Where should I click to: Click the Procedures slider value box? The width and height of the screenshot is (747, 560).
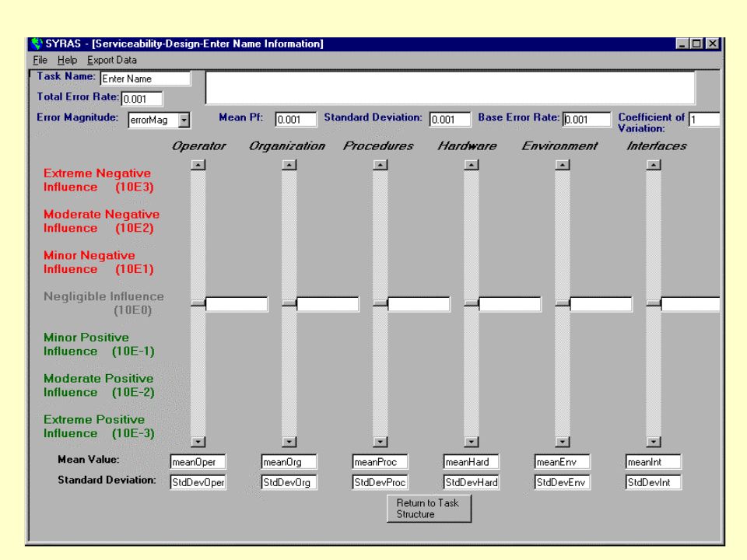419,304
